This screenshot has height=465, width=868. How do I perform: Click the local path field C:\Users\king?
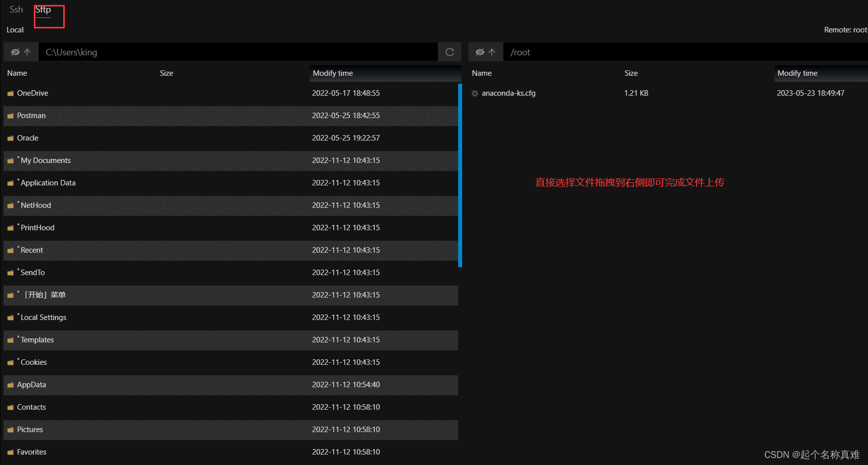[x=238, y=52]
